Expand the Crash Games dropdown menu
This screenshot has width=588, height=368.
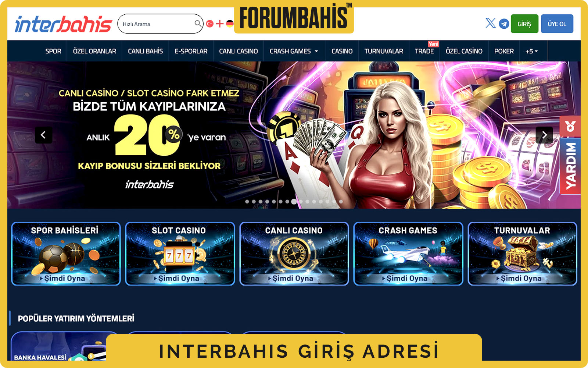click(294, 51)
